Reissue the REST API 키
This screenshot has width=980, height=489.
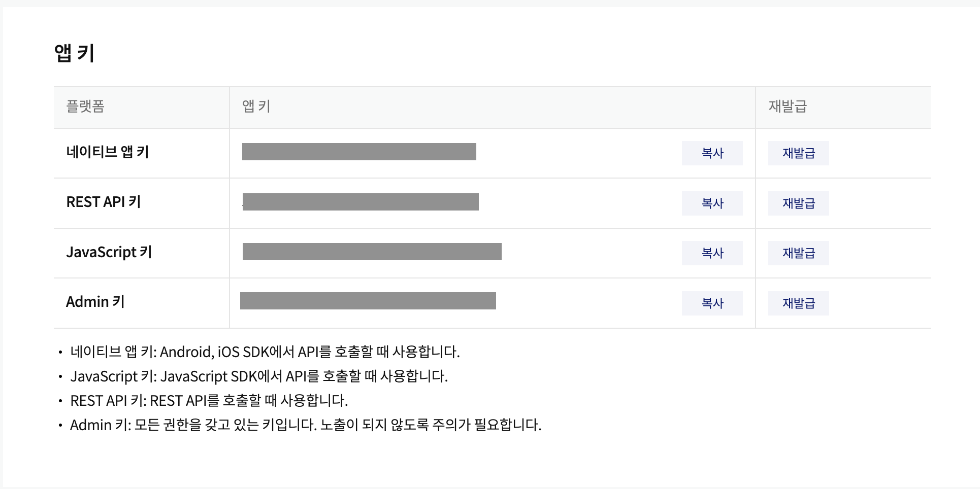798,203
